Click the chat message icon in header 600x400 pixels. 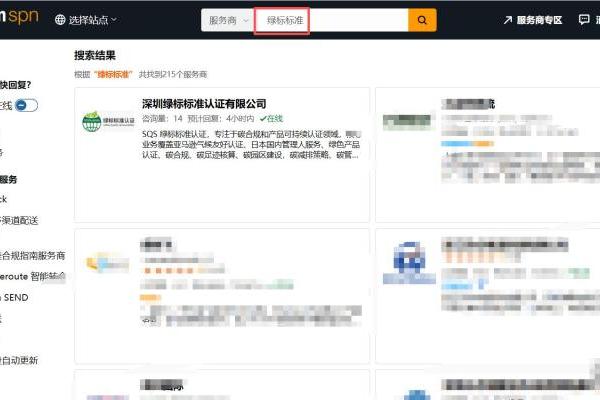(x=584, y=20)
